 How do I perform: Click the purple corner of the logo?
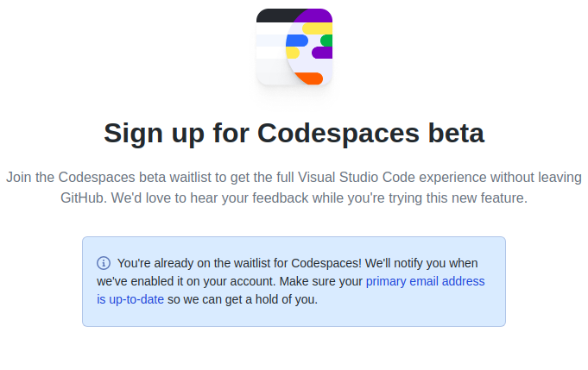point(317,15)
